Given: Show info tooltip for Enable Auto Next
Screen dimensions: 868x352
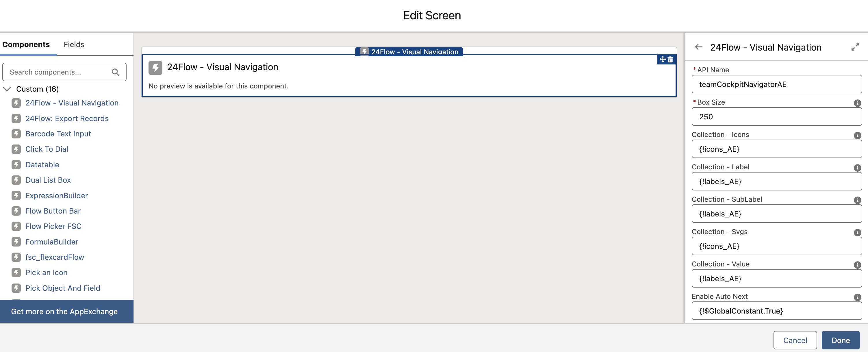Looking at the screenshot, I should (x=857, y=297).
